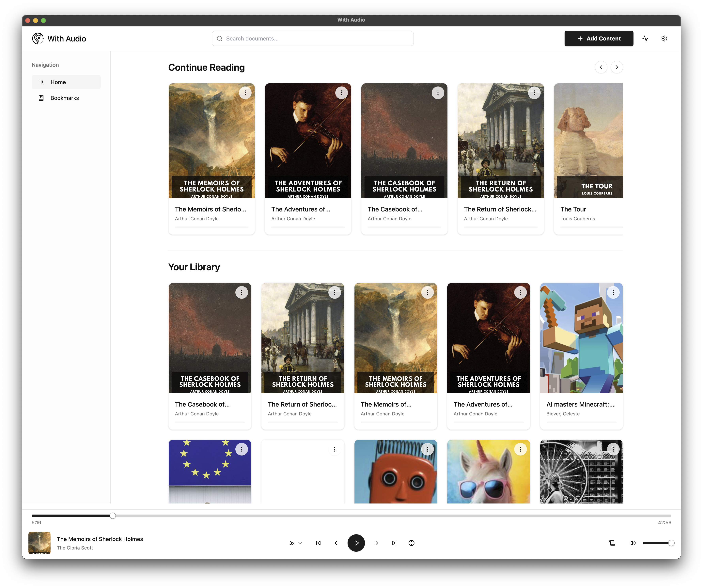Click the sleep timer icon in player
703x588 pixels.
pyautogui.click(x=411, y=543)
